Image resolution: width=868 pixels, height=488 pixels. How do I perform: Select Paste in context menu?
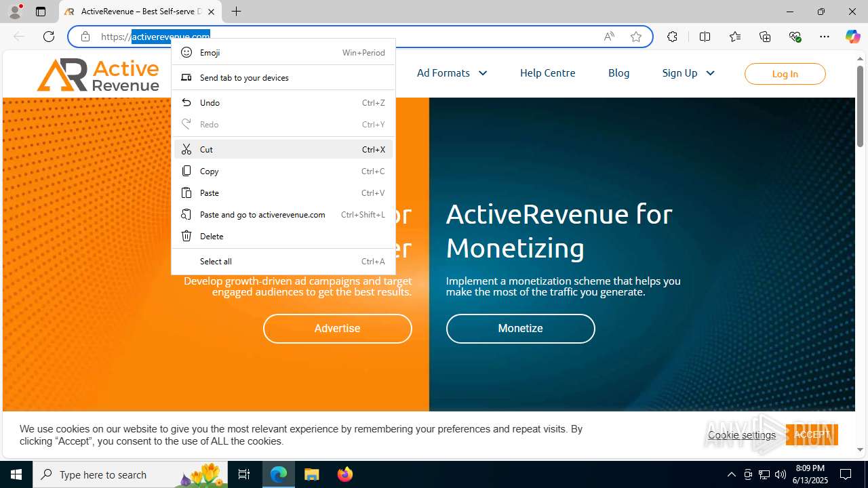[x=283, y=192]
